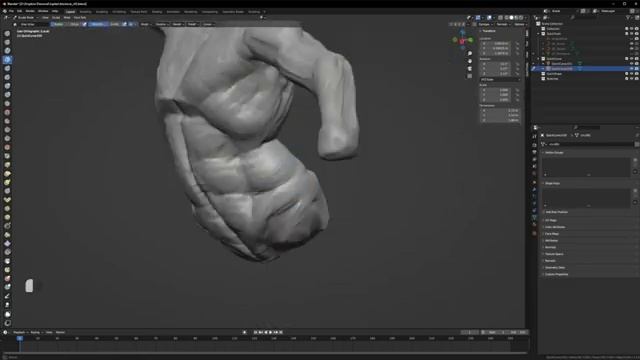
Task: Select the Draw sculpt brush
Action: 7,33
